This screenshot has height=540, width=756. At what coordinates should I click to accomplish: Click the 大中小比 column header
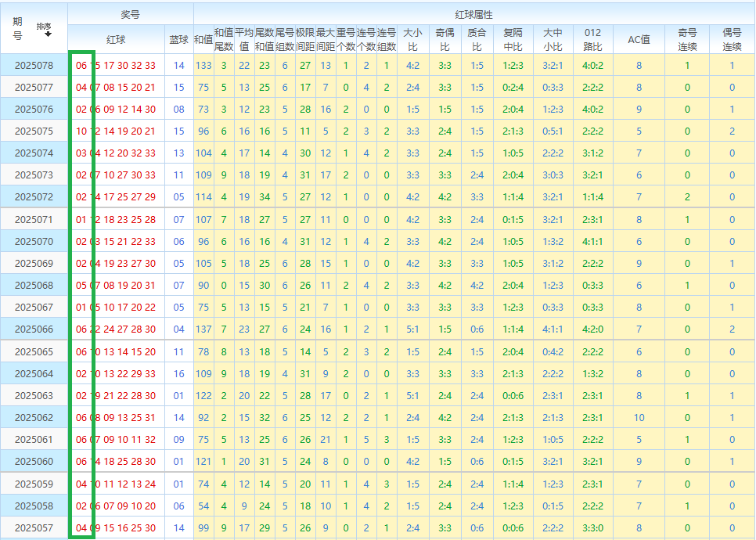click(x=553, y=40)
